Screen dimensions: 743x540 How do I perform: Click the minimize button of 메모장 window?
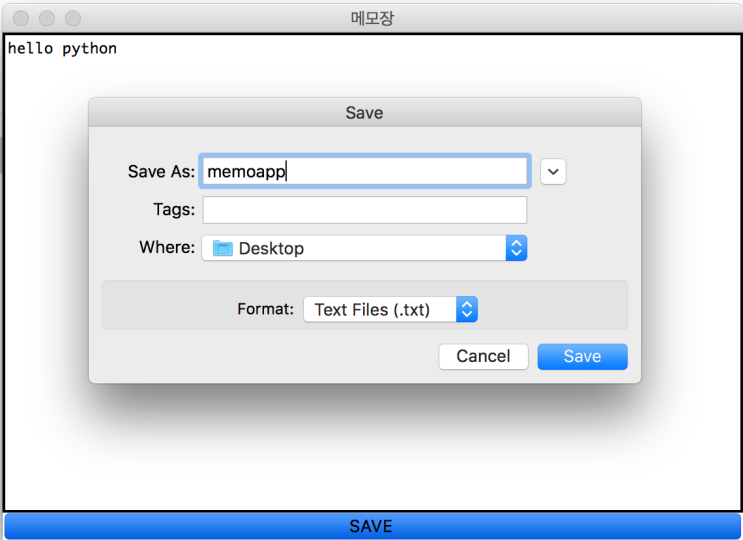(47, 18)
